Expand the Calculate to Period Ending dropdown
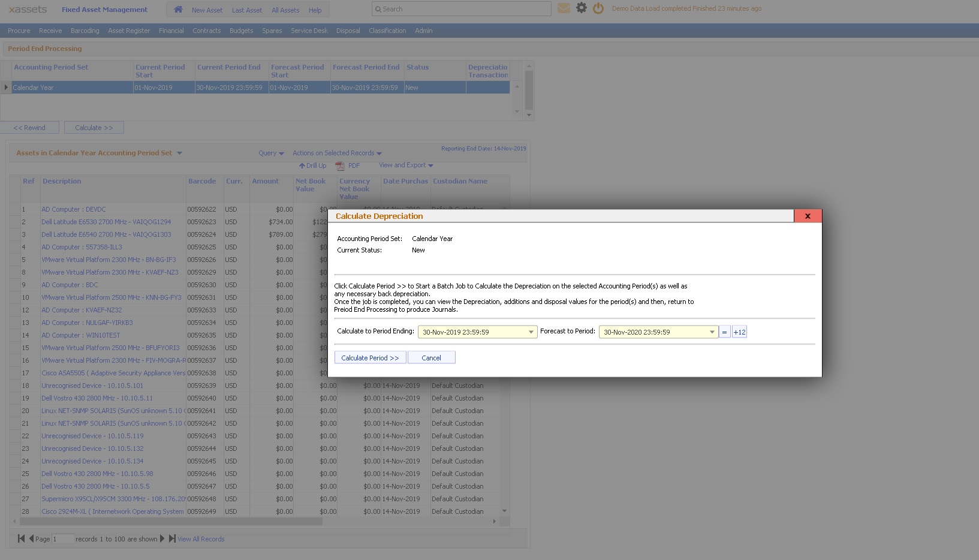Viewport: 979px width, 560px height. coord(531,332)
